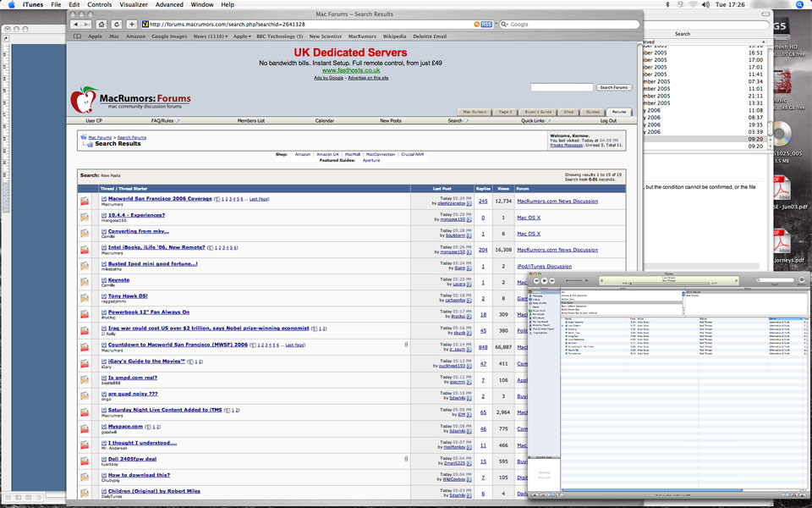The width and height of the screenshot is (812, 508).
Task: Click the folder icon of 10.4.4 - Experiences? row
Action: click(85, 218)
